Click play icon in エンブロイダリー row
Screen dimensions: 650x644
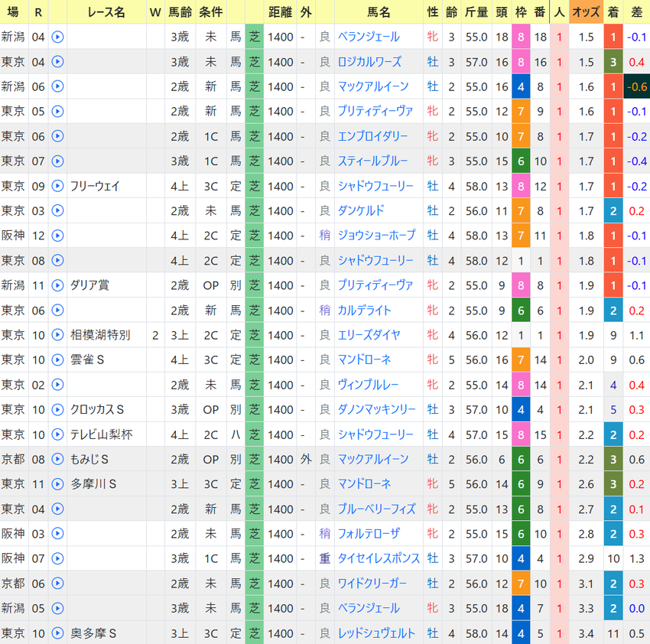pyautogui.click(x=57, y=136)
